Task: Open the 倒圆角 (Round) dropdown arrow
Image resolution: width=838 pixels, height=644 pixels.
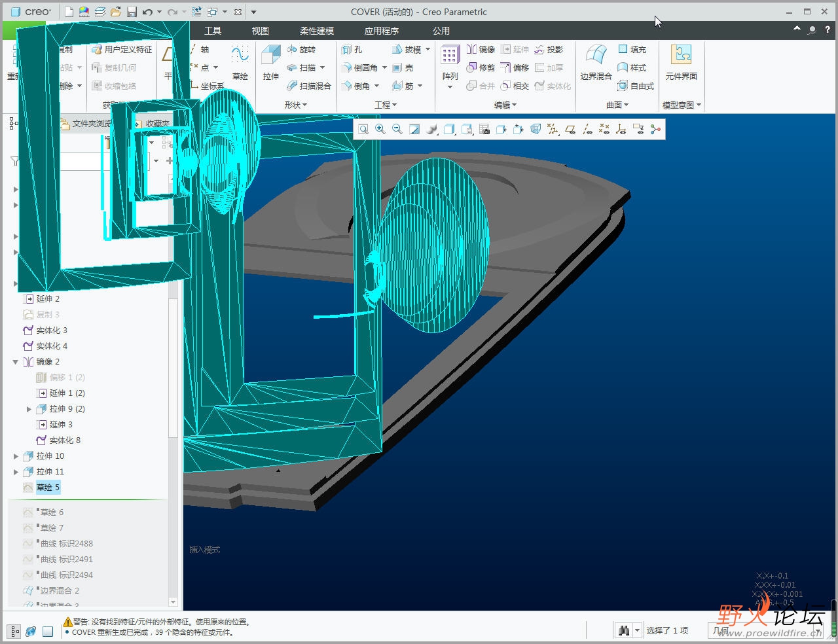Action: click(x=384, y=67)
